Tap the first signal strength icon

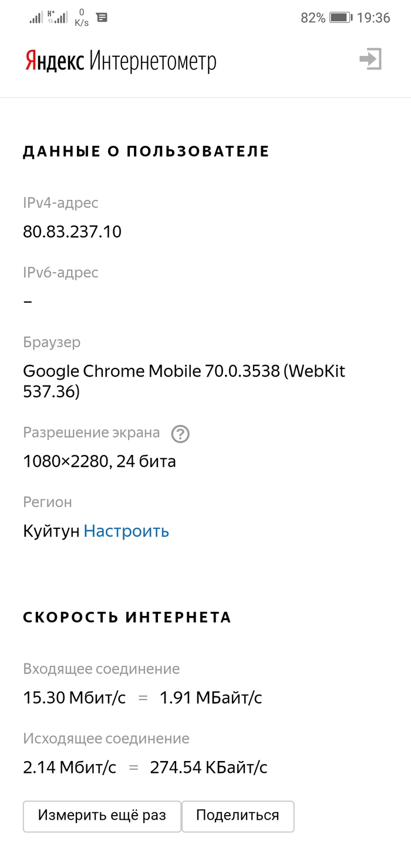tap(36, 18)
